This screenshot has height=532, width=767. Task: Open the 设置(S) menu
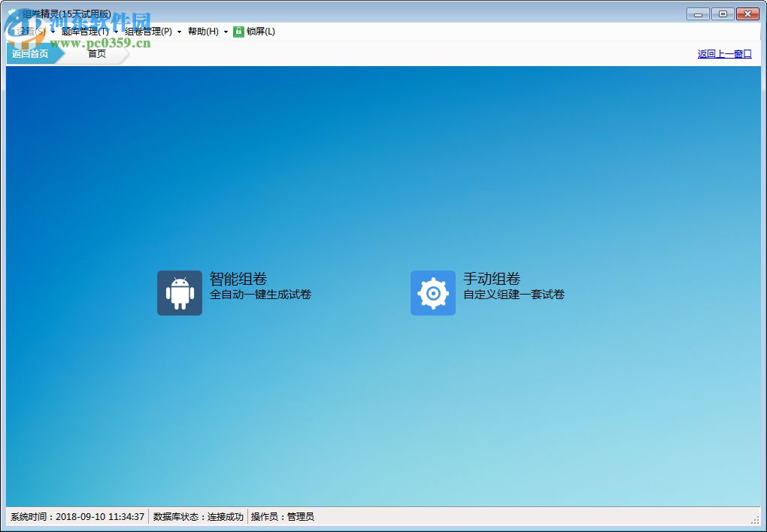[30, 32]
